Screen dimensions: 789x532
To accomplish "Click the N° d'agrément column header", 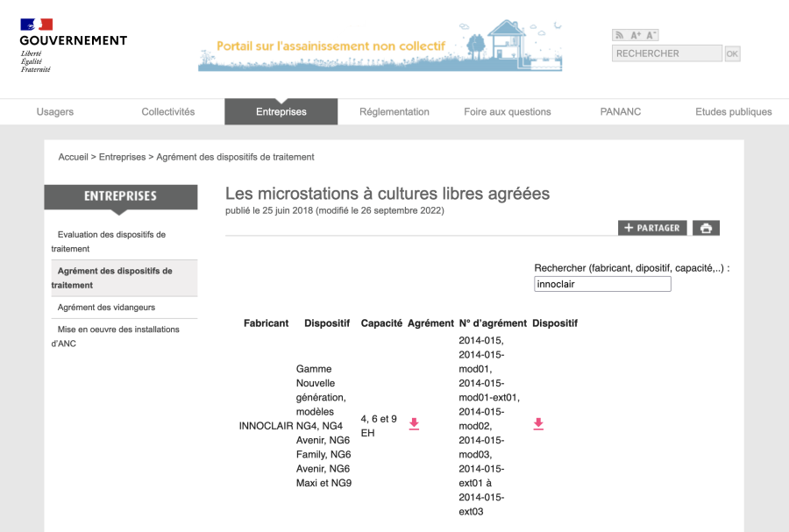I will tap(493, 323).
